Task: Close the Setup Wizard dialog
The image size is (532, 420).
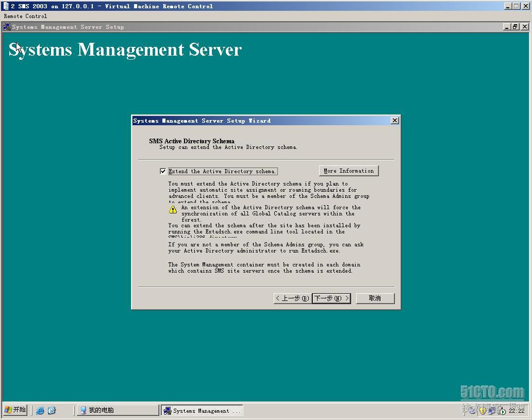Action: click(394, 121)
